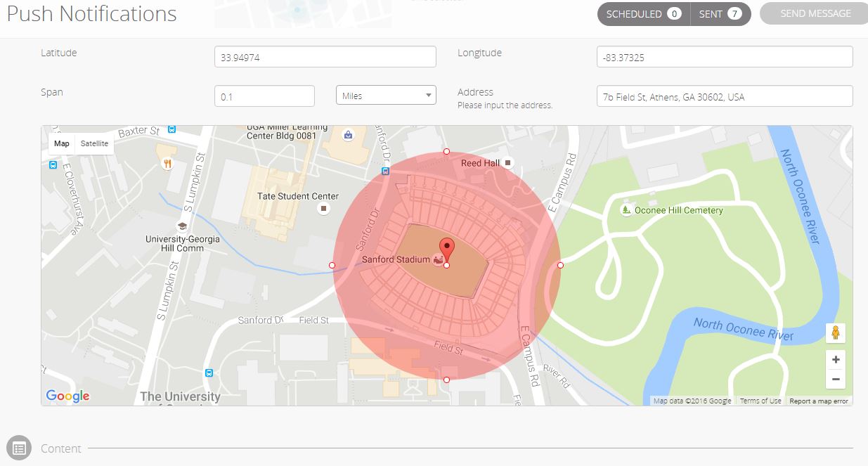Click the Reed Hall marker icon
Image resolution: width=868 pixels, height=466 pixels.
[x=508, y=163]
